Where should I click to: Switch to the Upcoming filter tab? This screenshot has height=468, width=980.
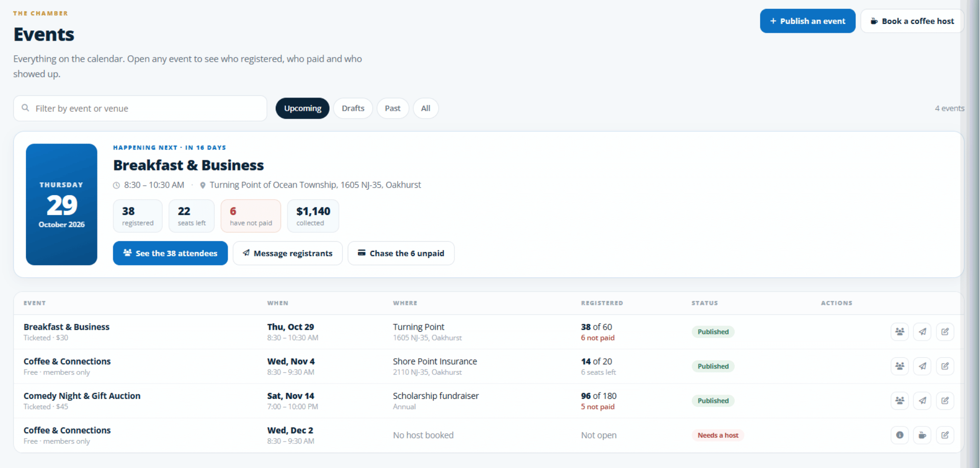click(303, 108)
